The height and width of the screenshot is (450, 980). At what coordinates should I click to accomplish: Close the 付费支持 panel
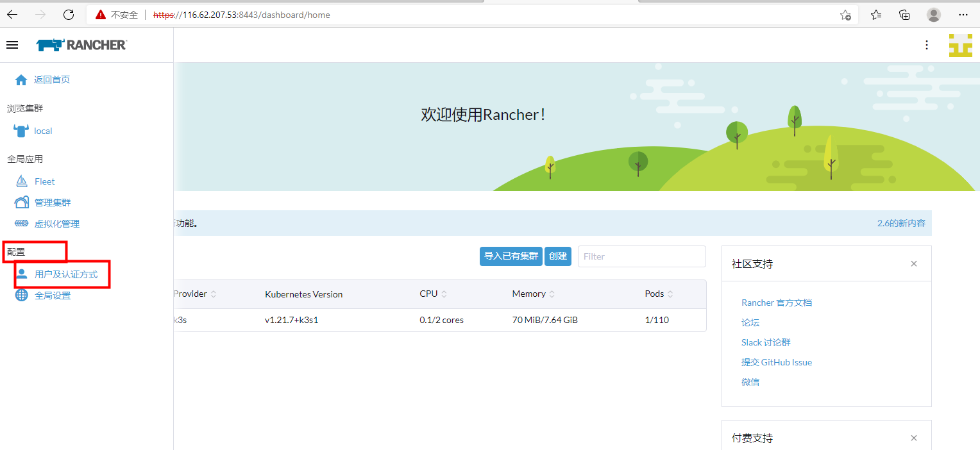914,438
